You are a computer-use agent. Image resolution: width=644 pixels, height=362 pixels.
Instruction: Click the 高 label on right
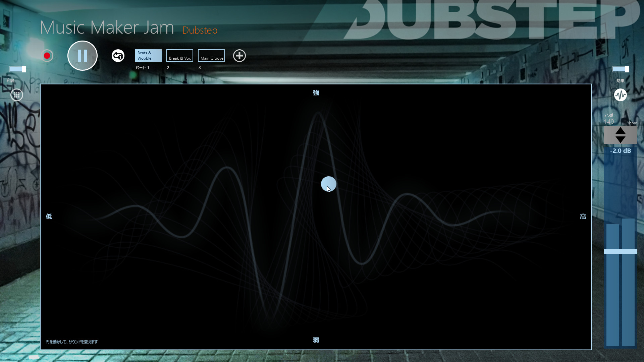click(583, 217)
